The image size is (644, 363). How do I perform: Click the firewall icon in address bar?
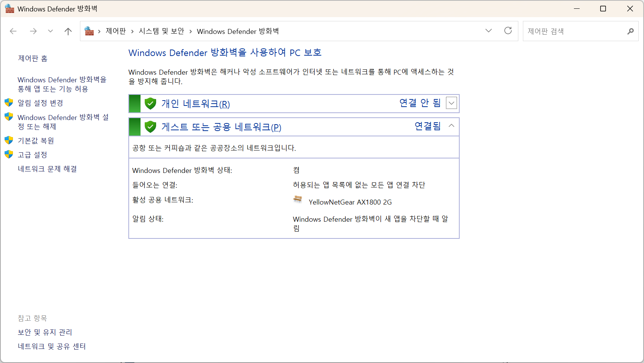[x=89, y=31]
